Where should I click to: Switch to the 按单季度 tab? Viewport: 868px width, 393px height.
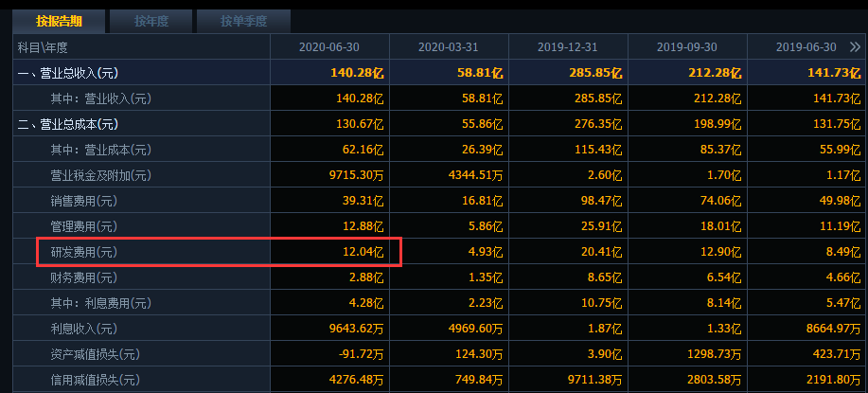click(x=243, y=22)
